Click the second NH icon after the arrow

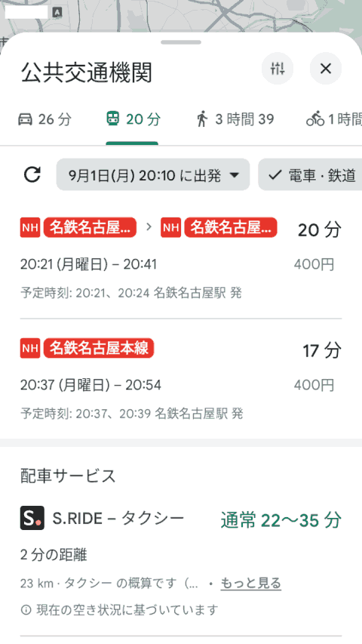tap(170, 227)
